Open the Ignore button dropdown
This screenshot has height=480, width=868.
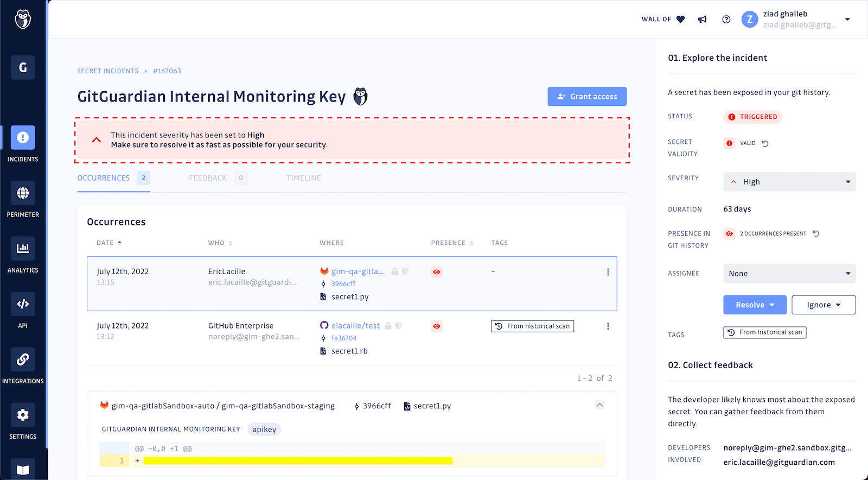[824, 305]
